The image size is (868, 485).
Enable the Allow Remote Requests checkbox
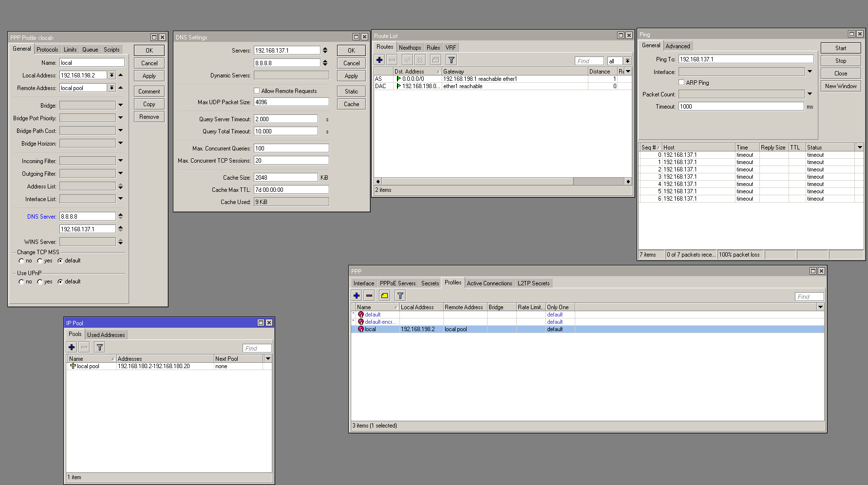tap(257, 91)
